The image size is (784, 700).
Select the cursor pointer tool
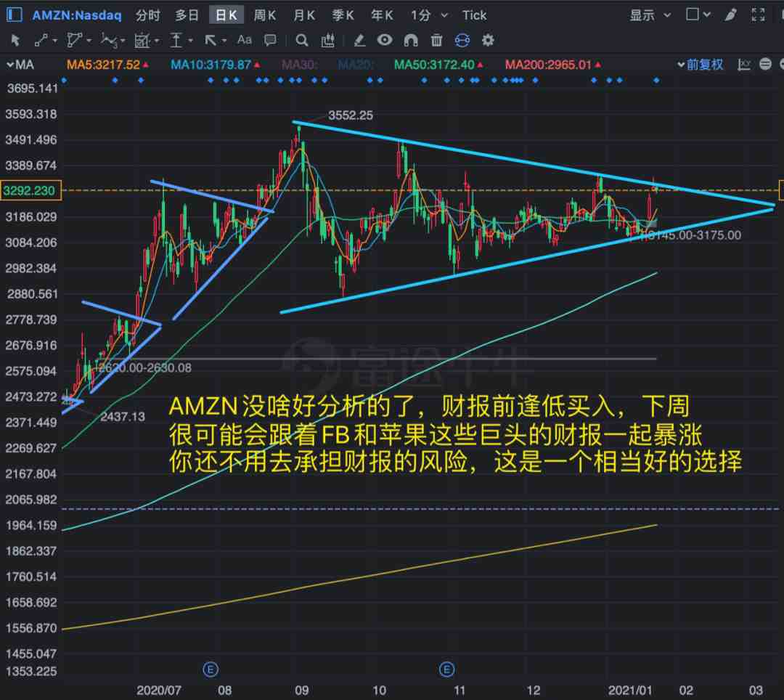(x=15, y=40)
